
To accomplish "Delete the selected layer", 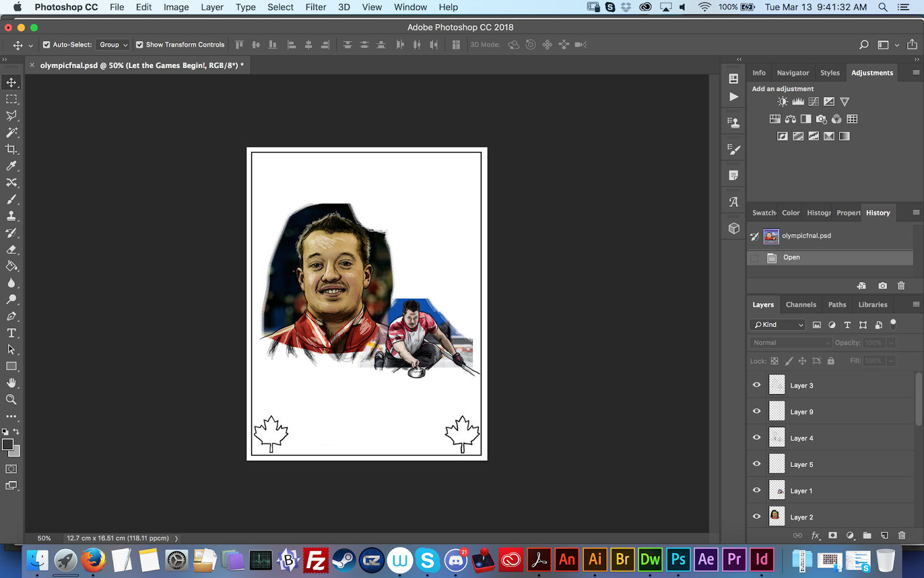I will coord(902,536).
